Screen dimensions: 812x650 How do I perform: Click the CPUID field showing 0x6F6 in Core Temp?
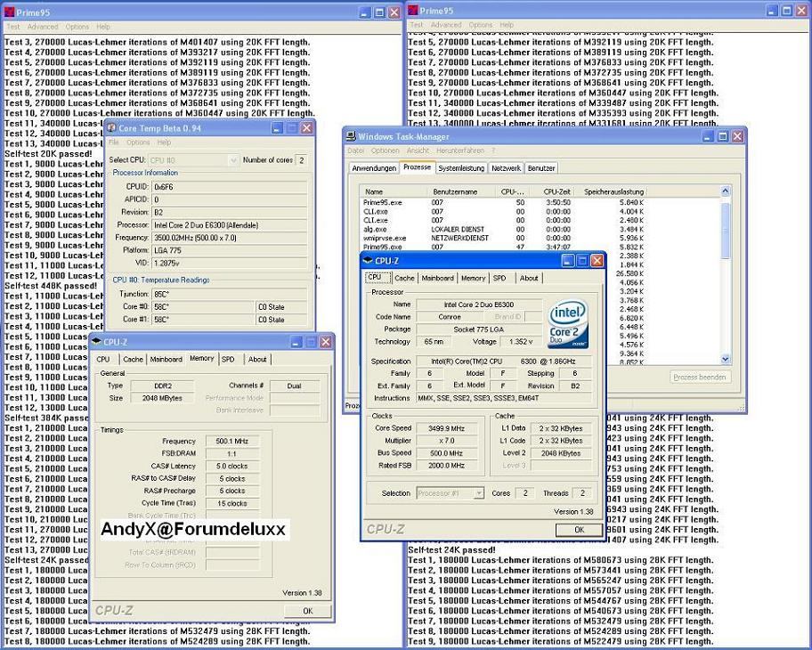pyautogui.click(x=229, y=186)
